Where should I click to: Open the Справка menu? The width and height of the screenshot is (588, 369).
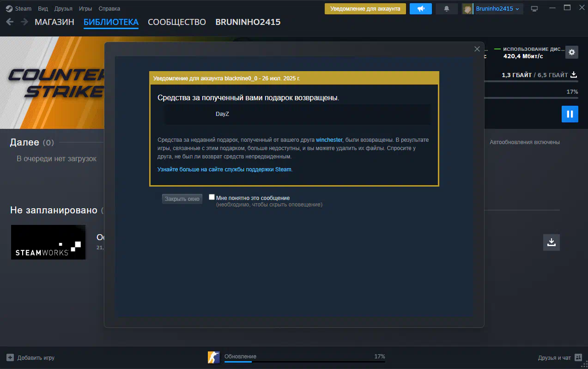point(109,8)
